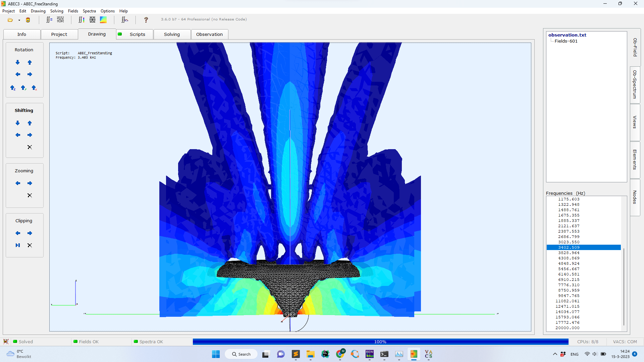Screen dimensions: 644x362
Task: Open project folder icon in toolbar
Action: click(x=10, y=20)
